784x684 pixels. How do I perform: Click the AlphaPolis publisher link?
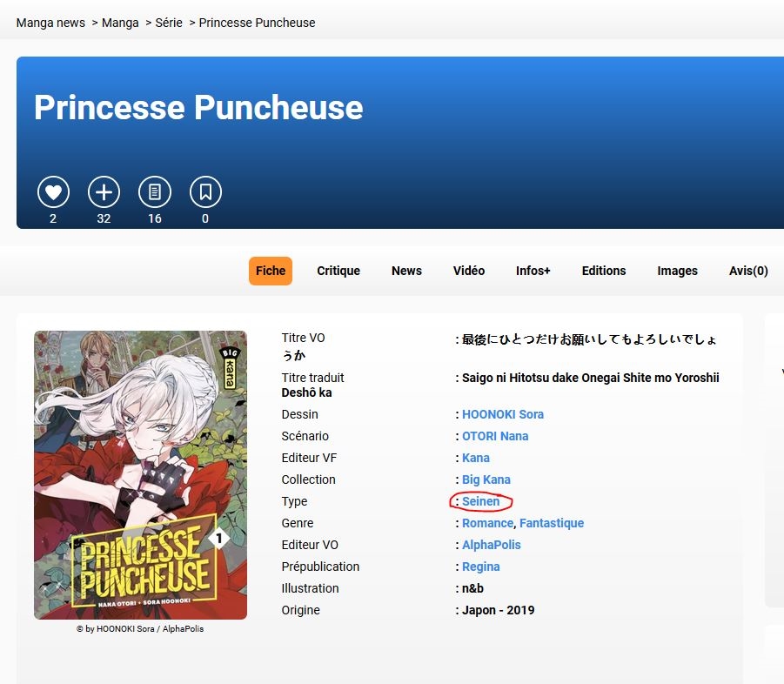pos(491,545)
